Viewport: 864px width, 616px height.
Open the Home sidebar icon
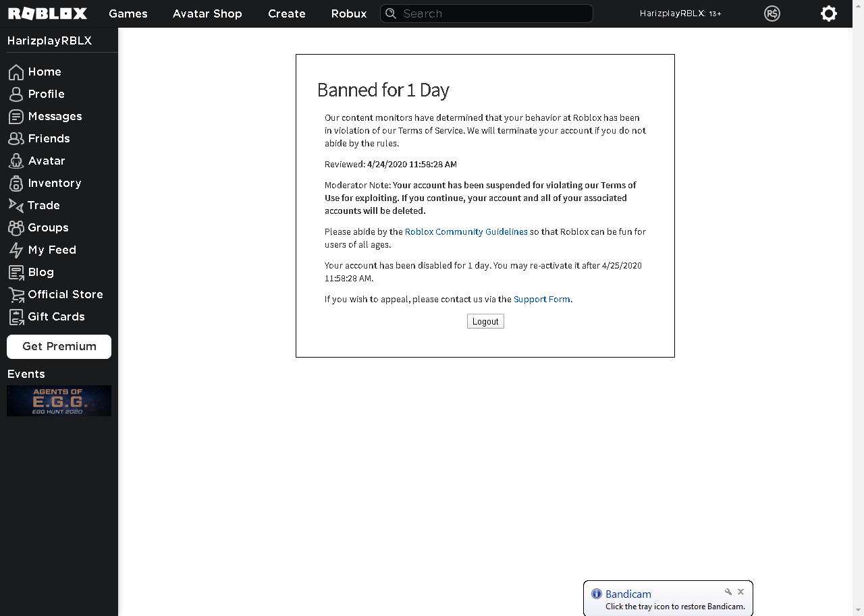coord(16,72)
